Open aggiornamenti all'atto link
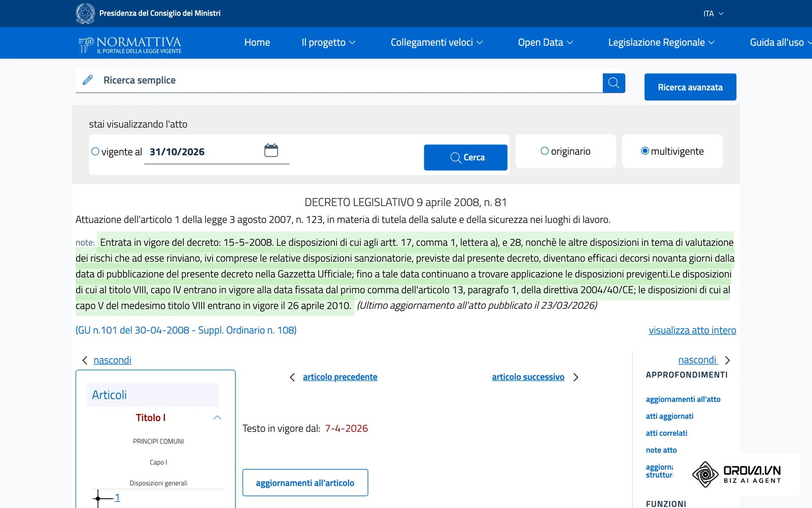Viewport: 812px width, 508px height. [x=683, y=399]
